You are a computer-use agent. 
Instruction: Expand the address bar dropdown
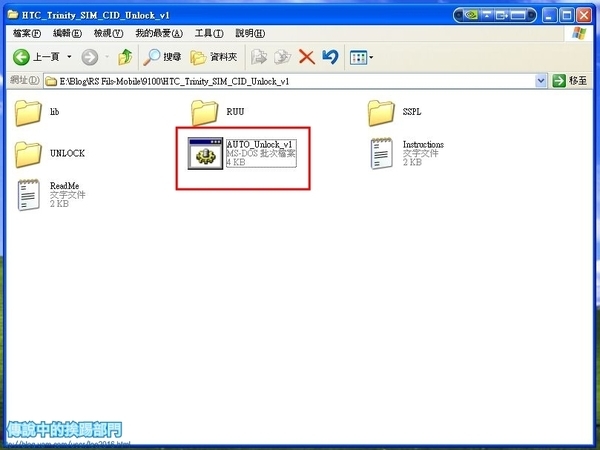[541, 81]
